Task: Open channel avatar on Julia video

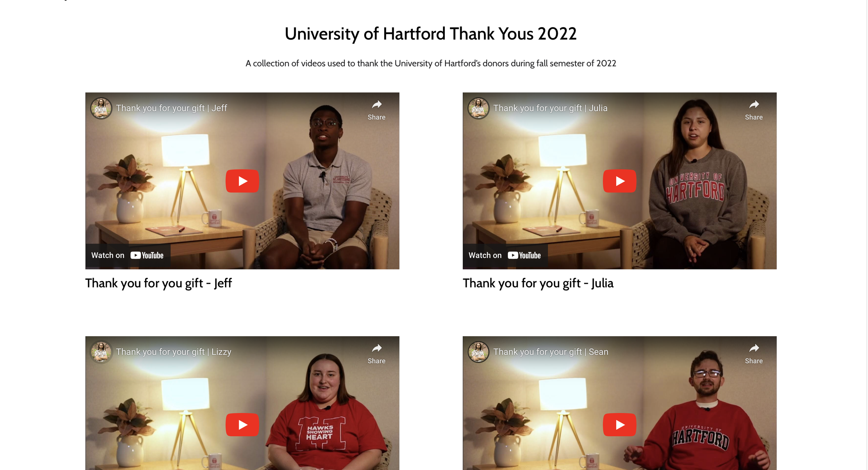Action: tap(478, 108)
